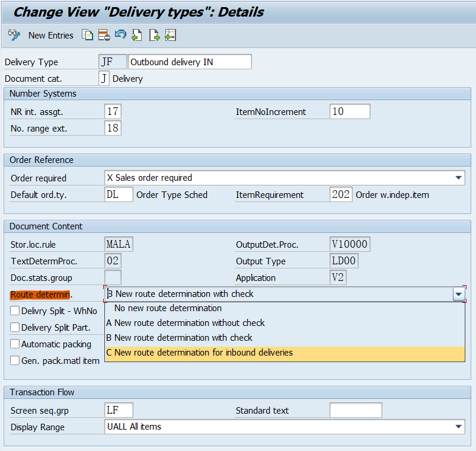Check the Automatic packing option
476x451 pixels.
[13, 344]
